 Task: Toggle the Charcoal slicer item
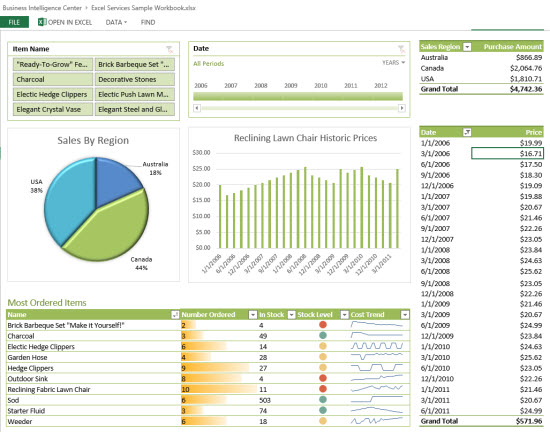click(x=53, y=79)
